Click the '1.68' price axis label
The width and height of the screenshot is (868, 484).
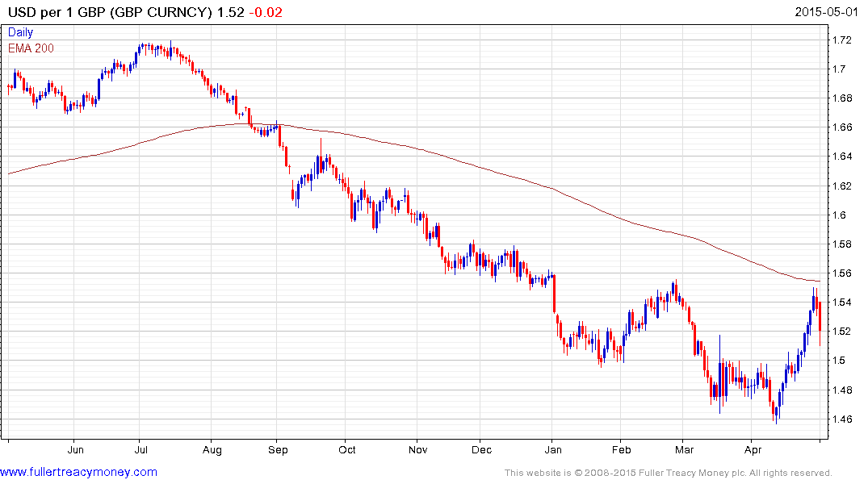click(x=842, y=98)
